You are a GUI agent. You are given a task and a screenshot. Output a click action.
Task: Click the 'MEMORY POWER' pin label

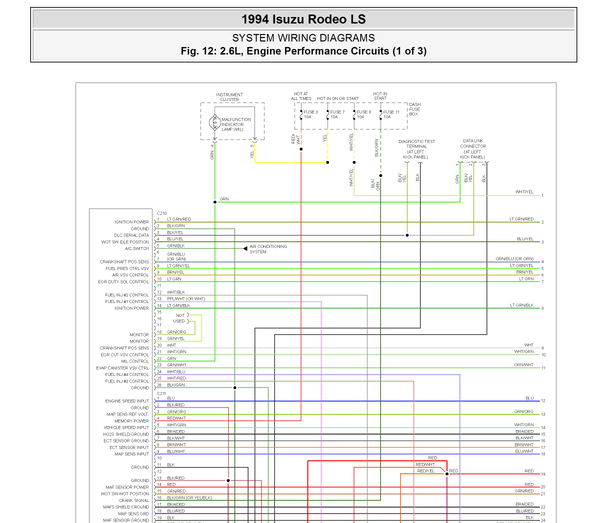click(x=132, y=421)
